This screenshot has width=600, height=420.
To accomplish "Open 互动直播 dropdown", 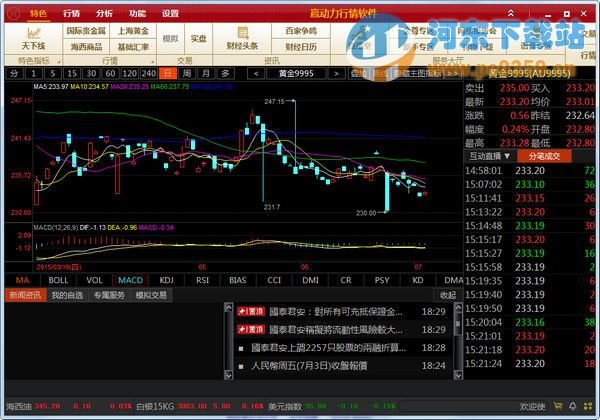I will (x=490, y=156).
